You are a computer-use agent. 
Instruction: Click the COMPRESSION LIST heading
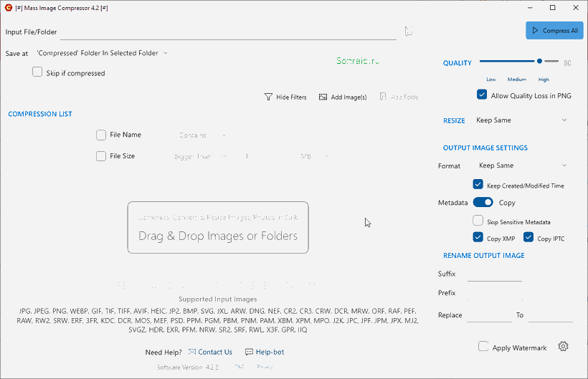pos(40,114)
